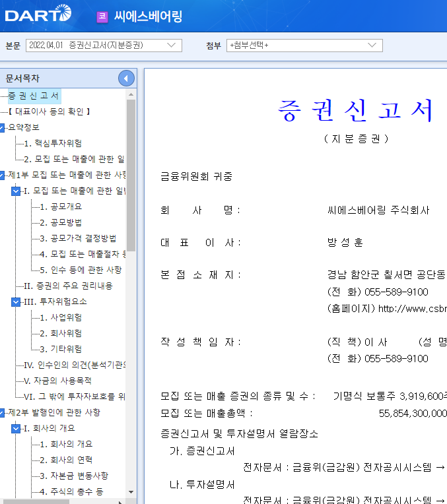Click the tree scrollbar up arrow
Screen dimensions: 447x504
(x=131, y=94)
